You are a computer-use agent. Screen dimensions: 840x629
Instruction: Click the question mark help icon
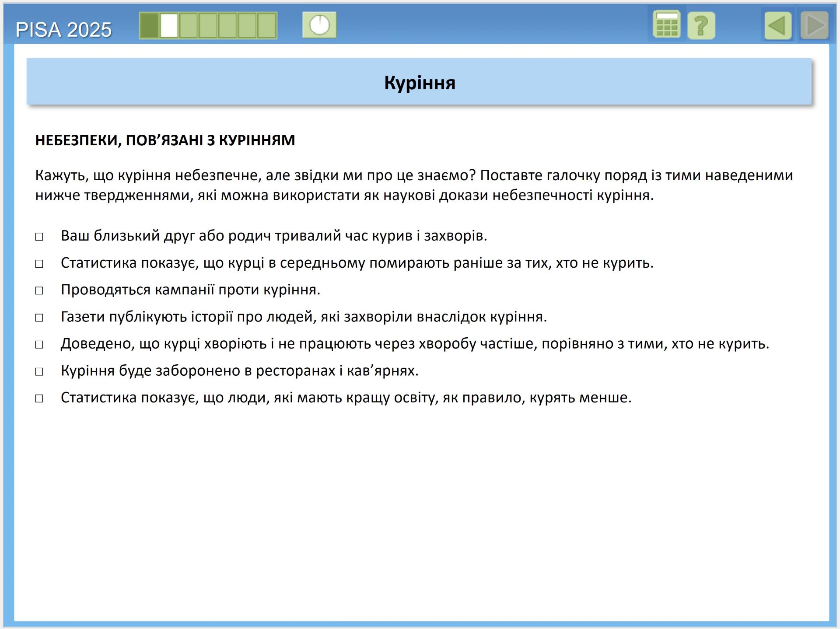(701, 26)
